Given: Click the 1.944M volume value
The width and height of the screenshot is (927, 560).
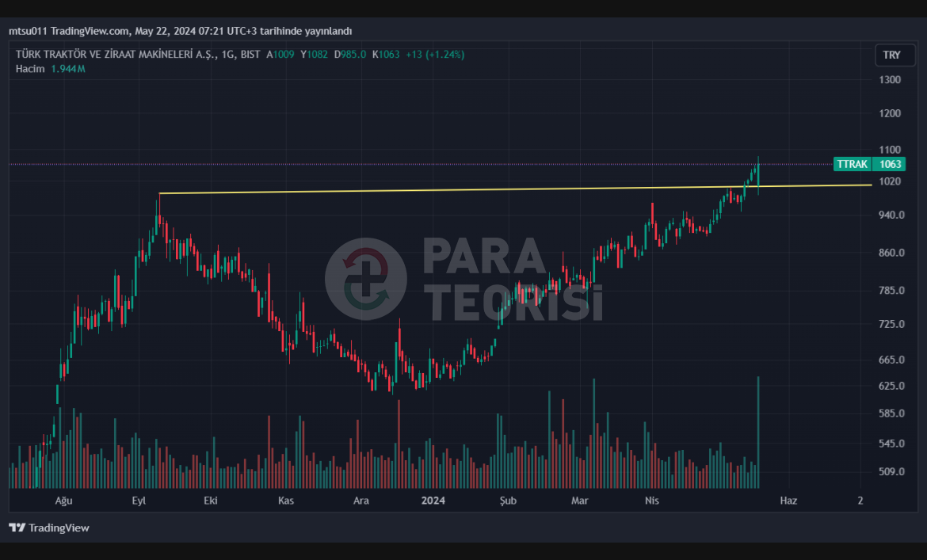Looking at the screenshot, I should click(68, 69).
